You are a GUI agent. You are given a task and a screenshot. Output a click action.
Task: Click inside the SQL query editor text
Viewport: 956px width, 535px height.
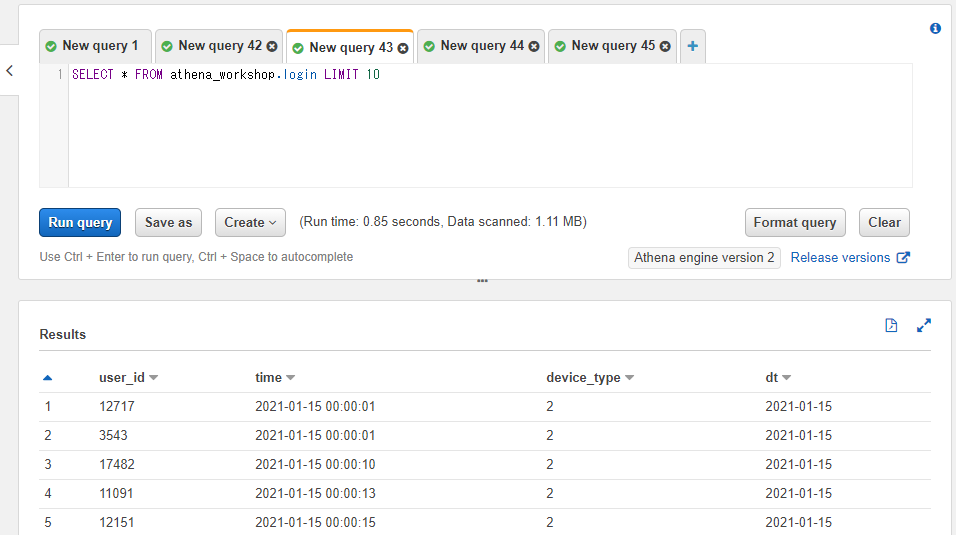[x=226, y=74]
